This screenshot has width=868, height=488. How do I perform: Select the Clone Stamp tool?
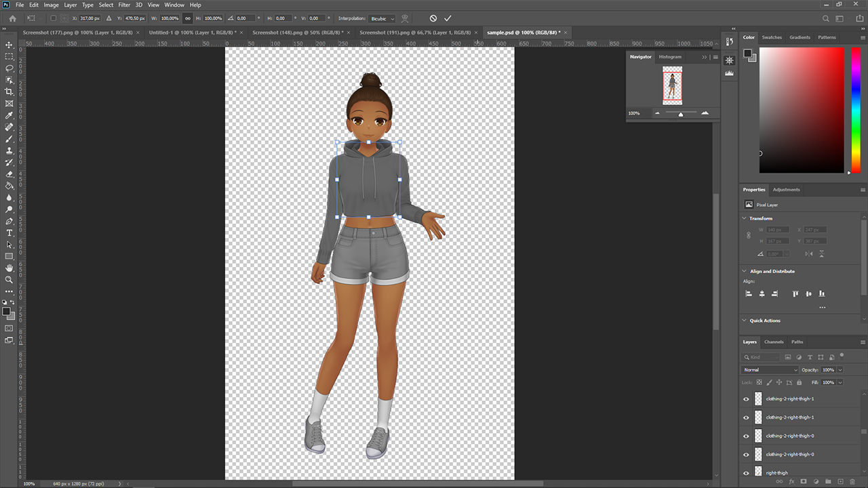pyautogui.click(x=9, y=150)
